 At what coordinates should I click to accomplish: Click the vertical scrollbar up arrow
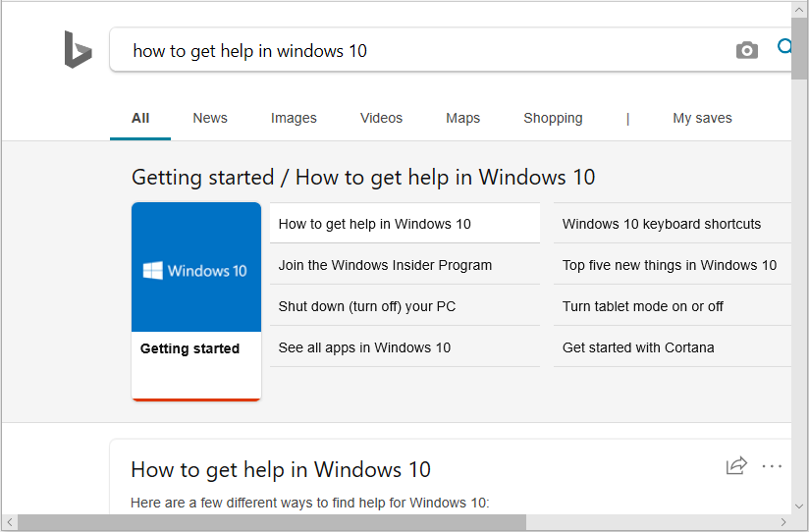pyautogui.click(x=799, y=9)
